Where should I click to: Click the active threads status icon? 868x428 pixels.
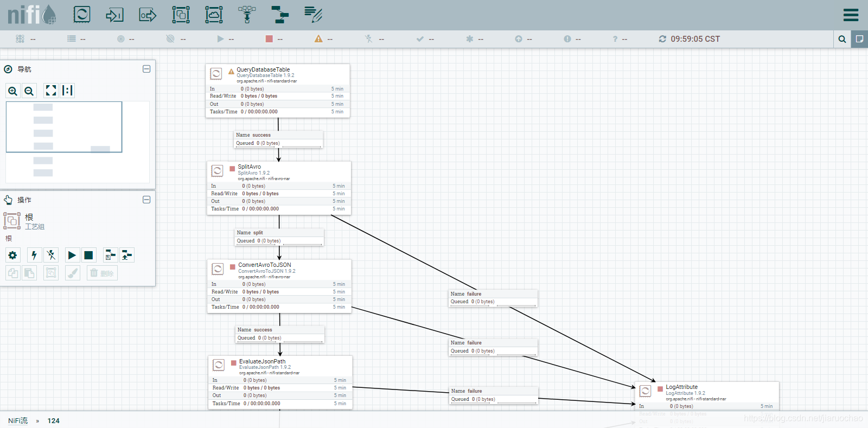20,39
